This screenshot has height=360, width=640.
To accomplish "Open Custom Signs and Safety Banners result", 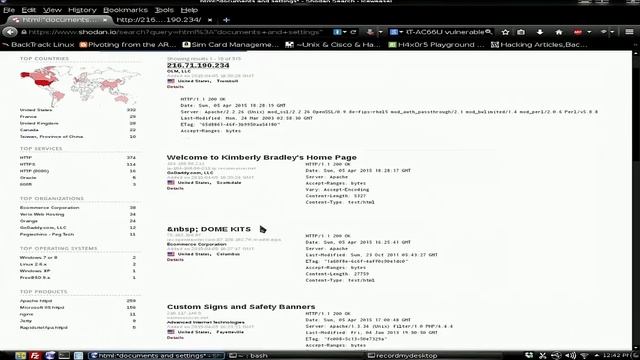I will point(241,307).
